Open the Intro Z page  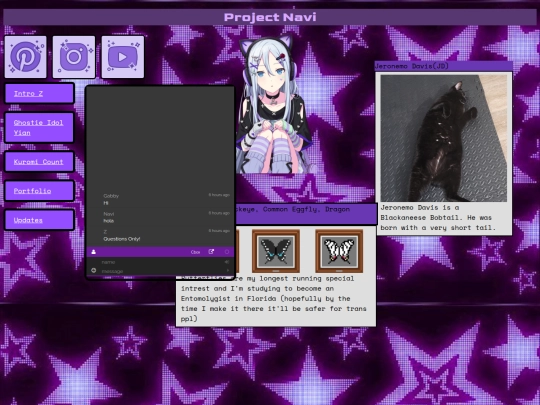click(39, 93)
